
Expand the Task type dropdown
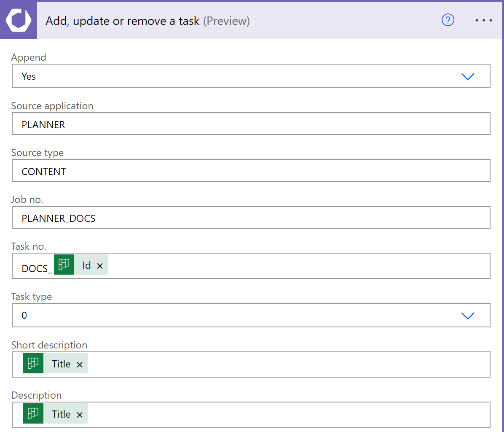tap(251, 315)
